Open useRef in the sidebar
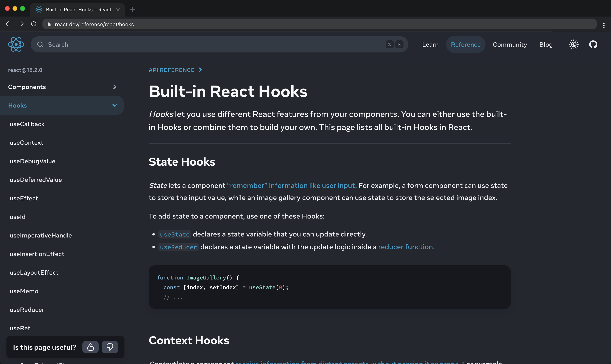The width and height of the screenshot is (611, 364). click(20, 328)
